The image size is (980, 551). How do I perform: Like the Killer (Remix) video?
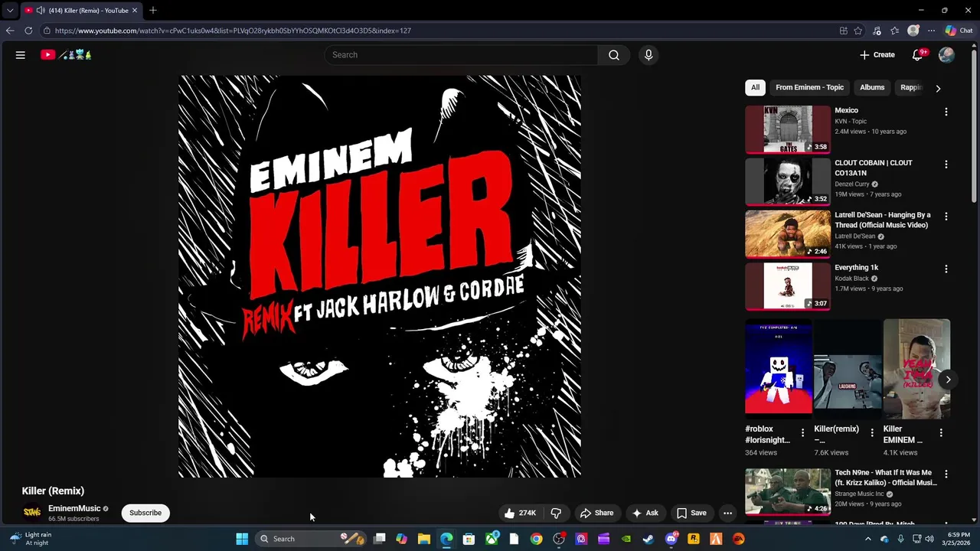[520, 514]
